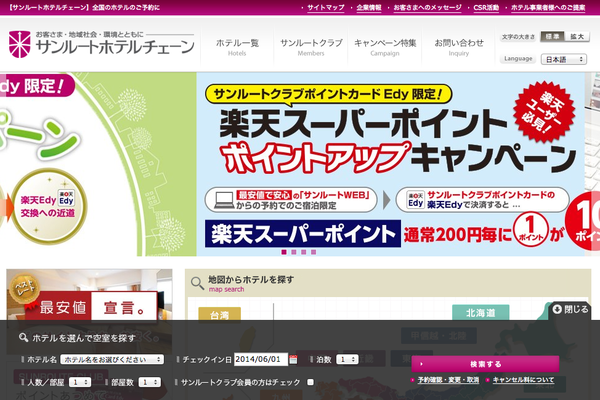The image size is (600, 400).
Task: Click the 検索する search button
Action: (x=485, y=364)
